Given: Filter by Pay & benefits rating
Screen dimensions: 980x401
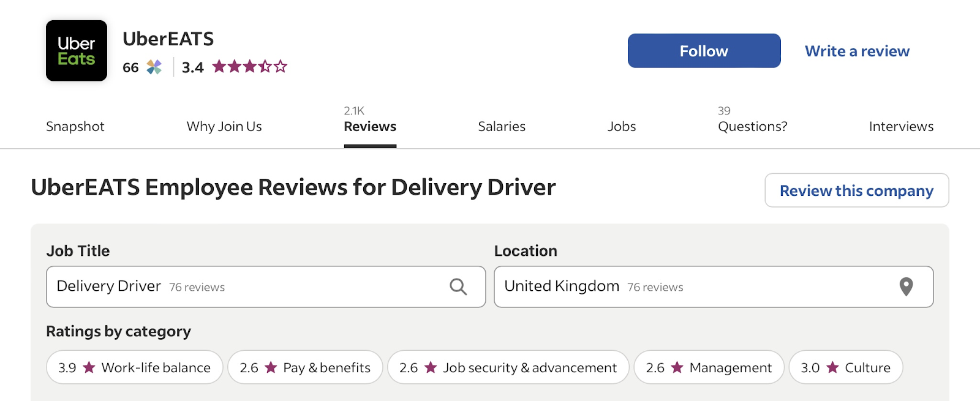Looking at the screenshot, I should click(x=305, y=367).
